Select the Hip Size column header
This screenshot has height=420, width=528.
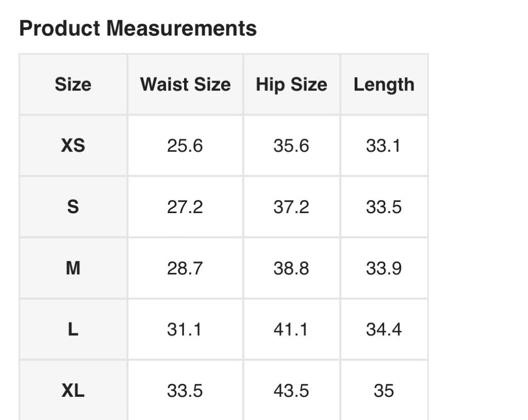pyautogui.click(x=291, y=84)
